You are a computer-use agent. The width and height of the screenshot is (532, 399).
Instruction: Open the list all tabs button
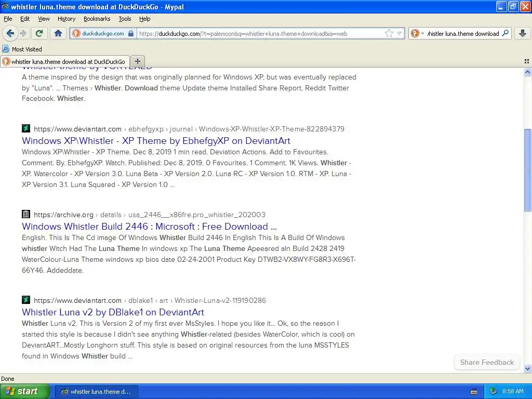tap(527, 61)
